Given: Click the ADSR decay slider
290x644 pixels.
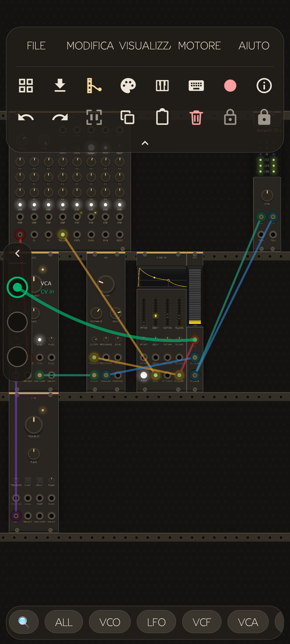Looking at the screenshot, I should pyautogui.click(x=156, y=311).
